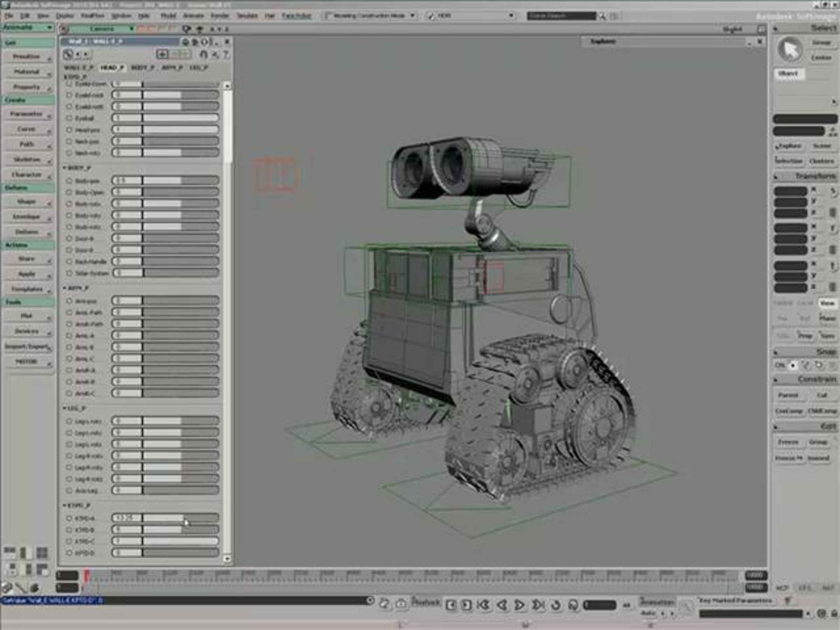Switch to the HEAD_P tab
The image size is (840, 630).
pyautogui.click(x=112, y=68)
